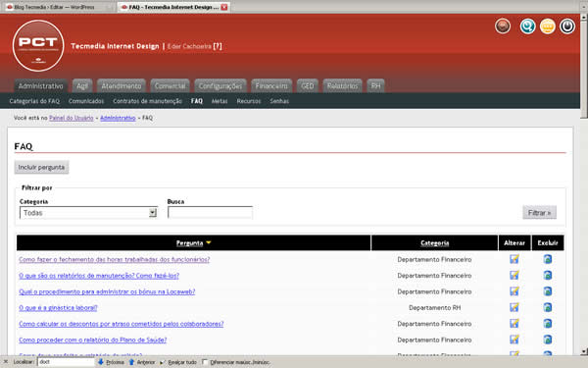
Task: Follow Administrativo breadcrumb link
Action: coord(118,118)
